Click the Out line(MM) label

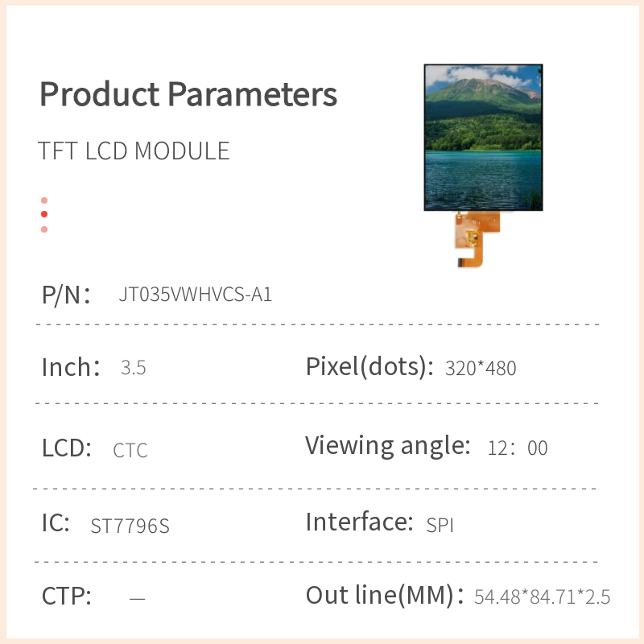pos(385,597)
